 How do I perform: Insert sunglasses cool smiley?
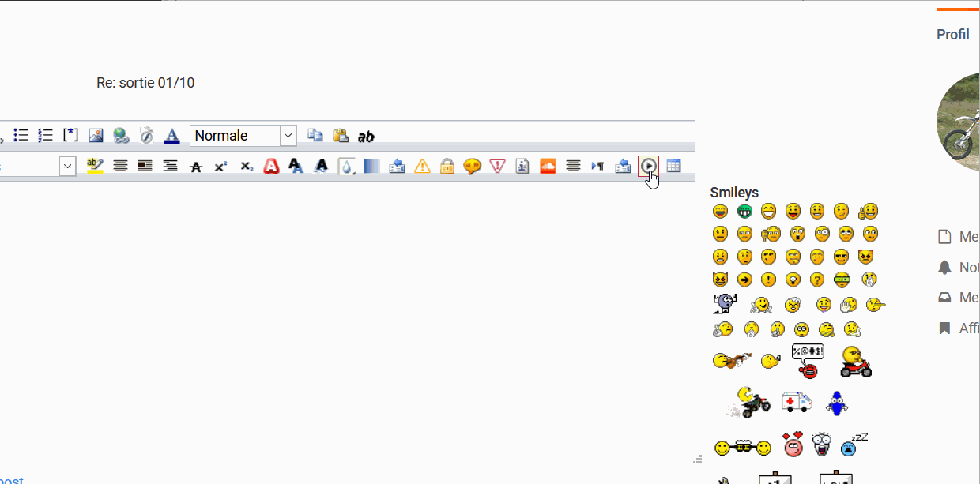[x=842, y=257]
